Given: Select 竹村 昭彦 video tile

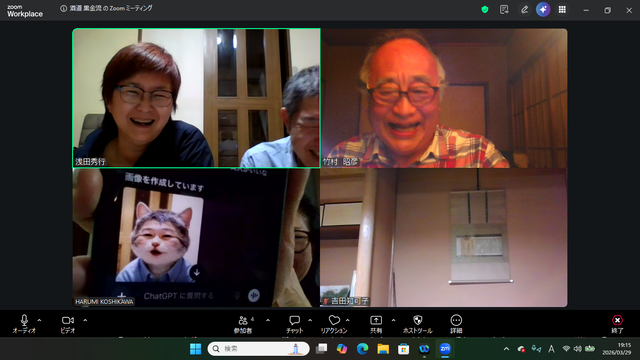Looking at the screenshot, I should [444, 98].
